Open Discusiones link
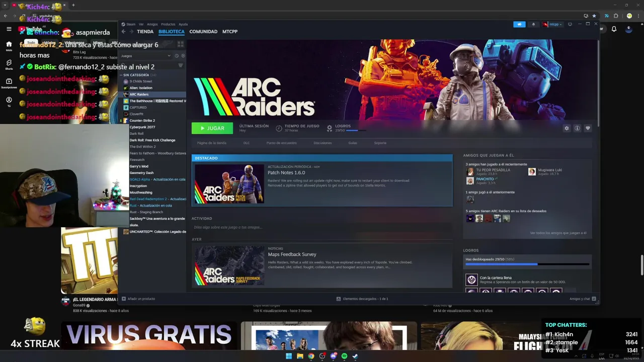 pyautogui.click(x=323, y=143)
